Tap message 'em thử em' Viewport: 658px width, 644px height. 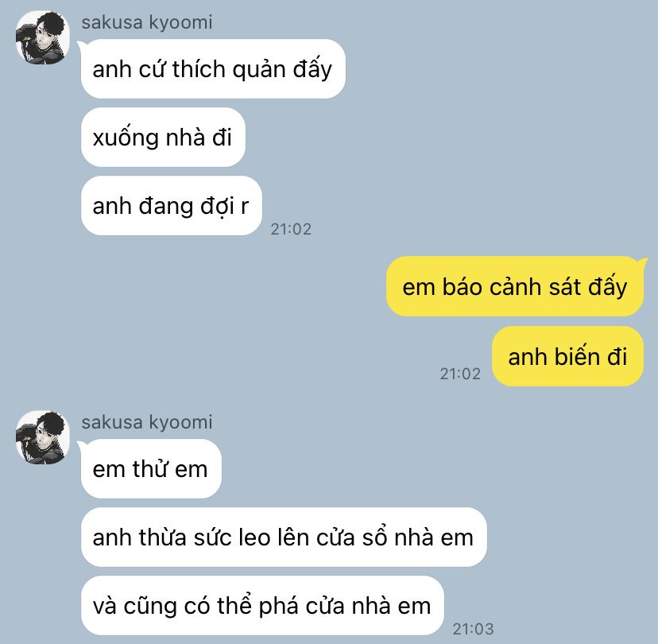coord(151,468)
